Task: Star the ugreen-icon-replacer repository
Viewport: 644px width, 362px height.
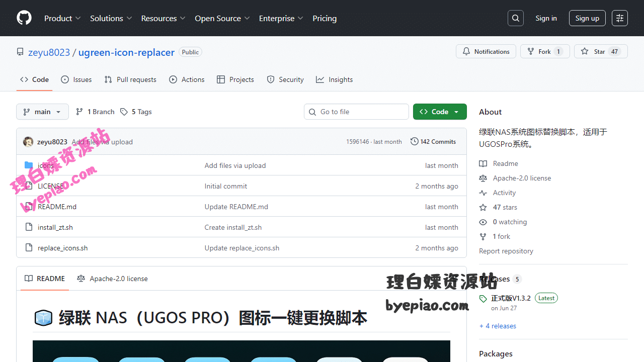Action: [601, 51]
